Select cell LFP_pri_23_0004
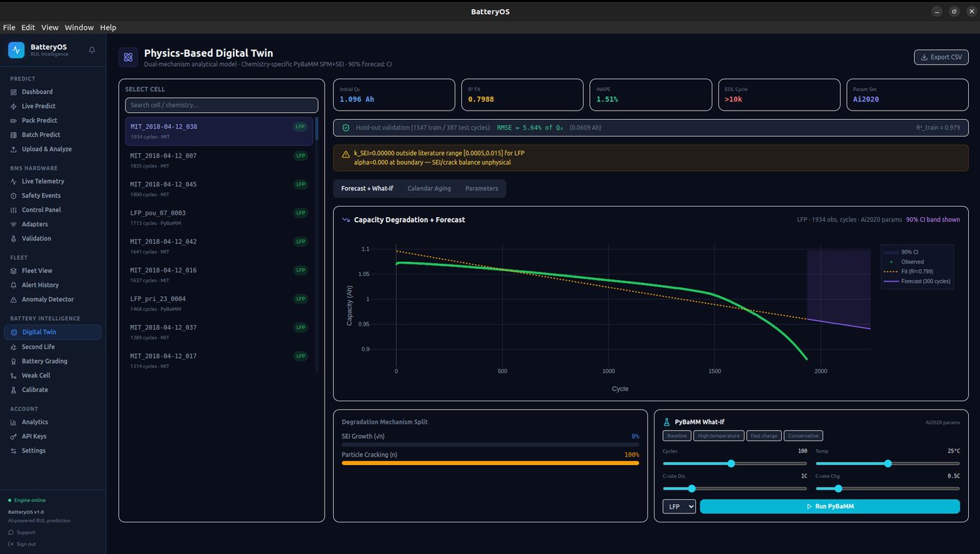 (x=219, y=303)
